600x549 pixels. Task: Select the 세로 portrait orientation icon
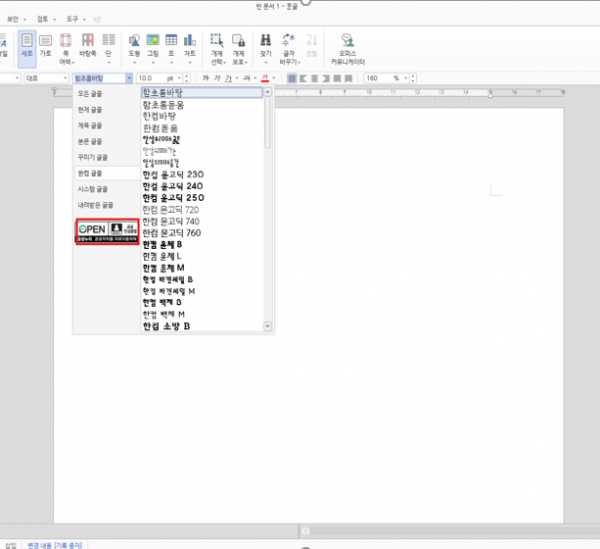pyautogui.click(x=27, y=48)
